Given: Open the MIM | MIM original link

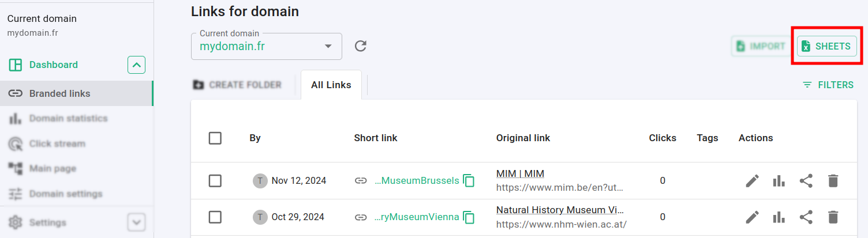Looking at the screenshot, I should 520,173.
